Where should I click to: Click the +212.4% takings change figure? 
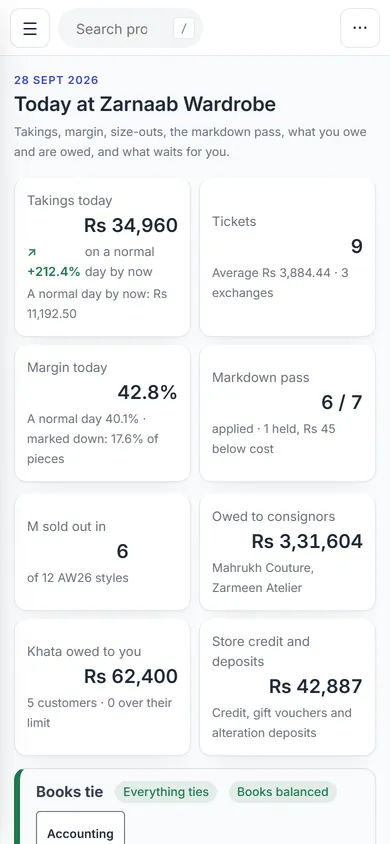point(53,272)
